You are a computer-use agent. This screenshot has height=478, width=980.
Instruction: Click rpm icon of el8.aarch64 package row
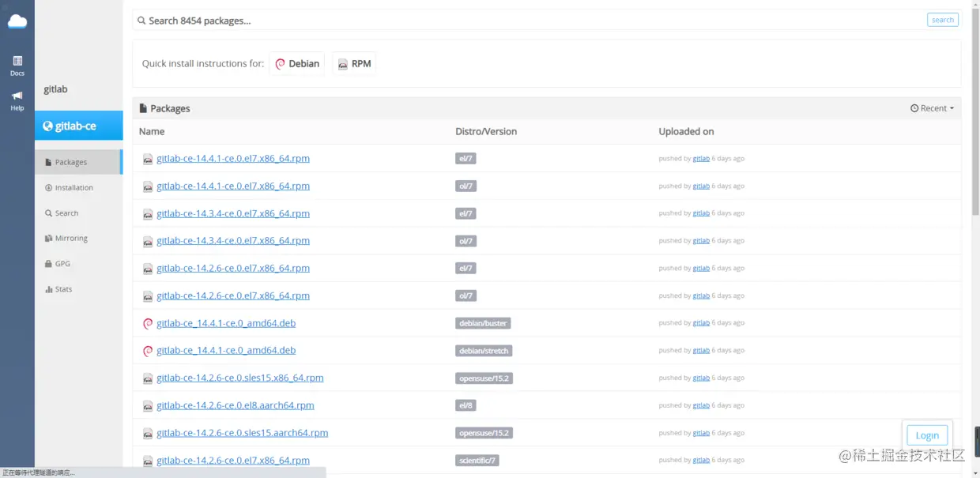point(148,406)
